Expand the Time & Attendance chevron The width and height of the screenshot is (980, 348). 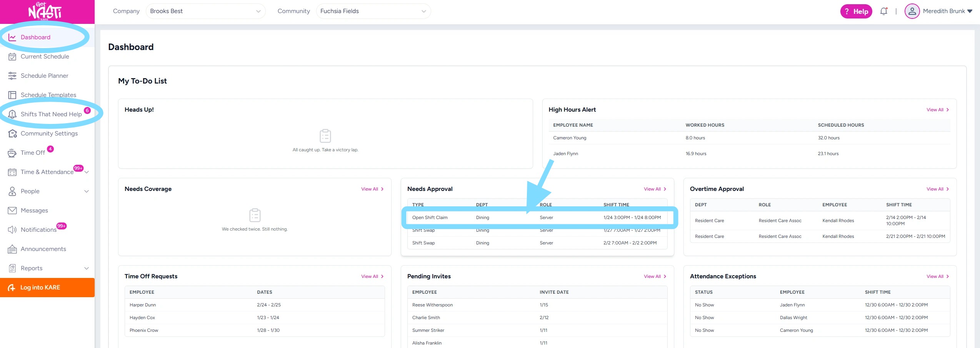pos(87,172)
